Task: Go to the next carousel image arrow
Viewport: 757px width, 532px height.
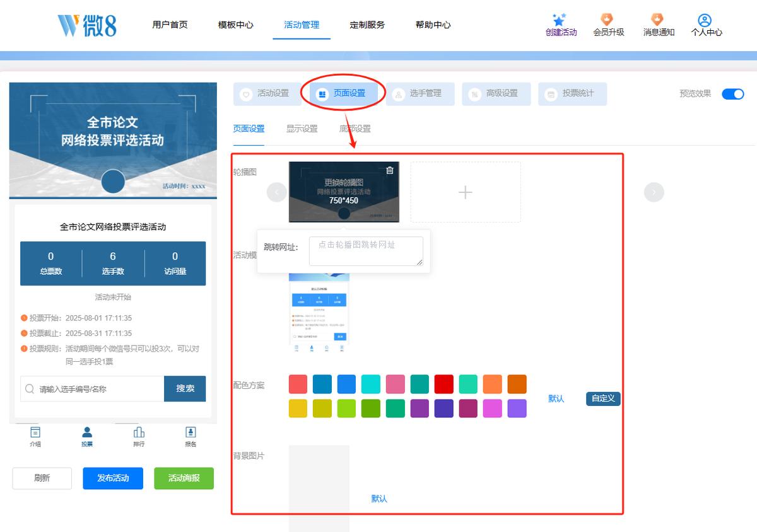Action: point(654,192)
